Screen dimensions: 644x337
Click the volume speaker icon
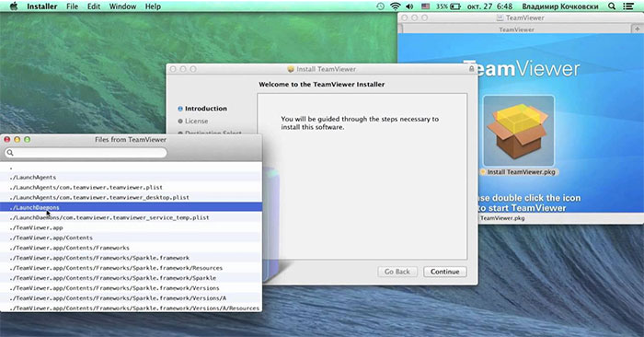409,6
